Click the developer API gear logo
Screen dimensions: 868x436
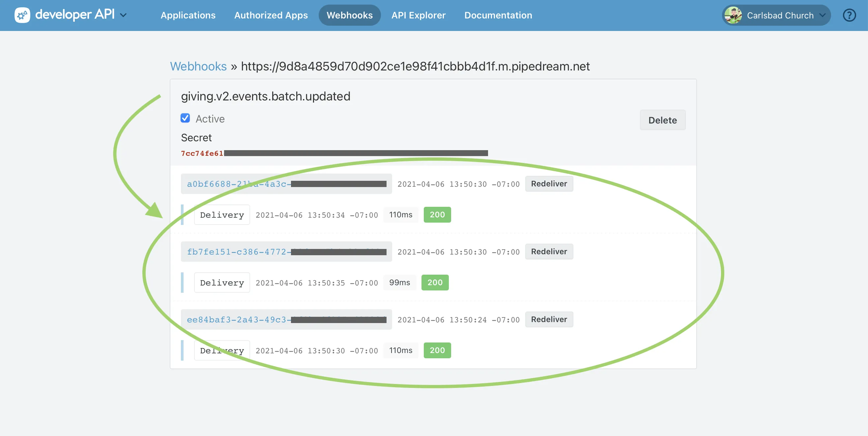coord(22,15)
